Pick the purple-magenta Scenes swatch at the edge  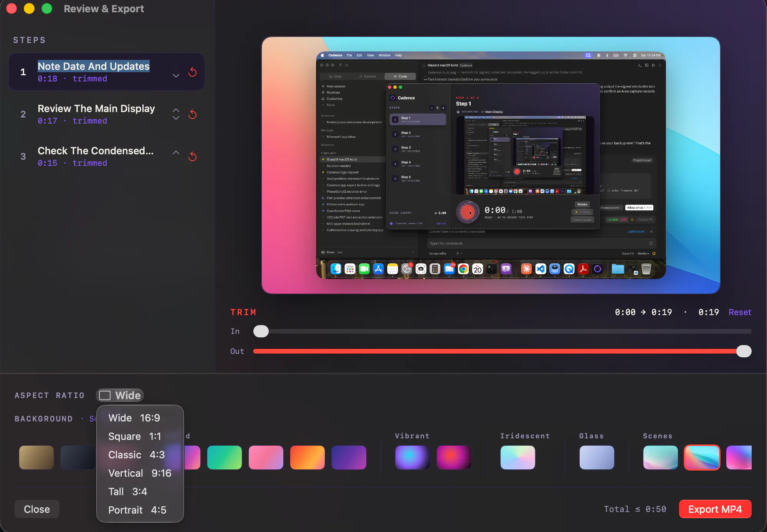(739, 458)
